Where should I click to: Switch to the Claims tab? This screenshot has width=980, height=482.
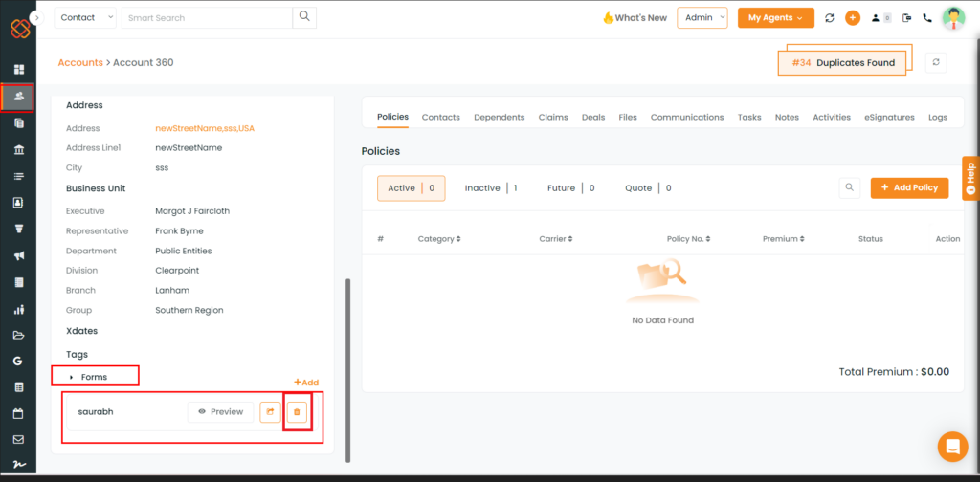coord(553,117)
